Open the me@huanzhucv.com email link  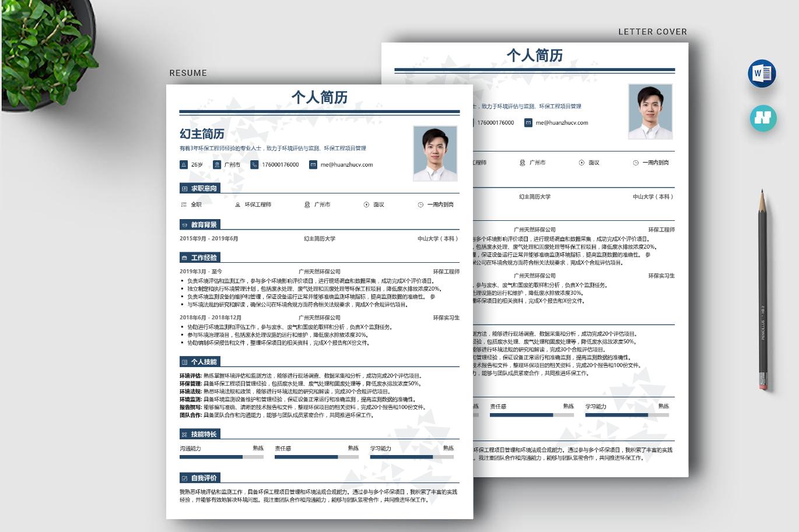pos(346,164)
